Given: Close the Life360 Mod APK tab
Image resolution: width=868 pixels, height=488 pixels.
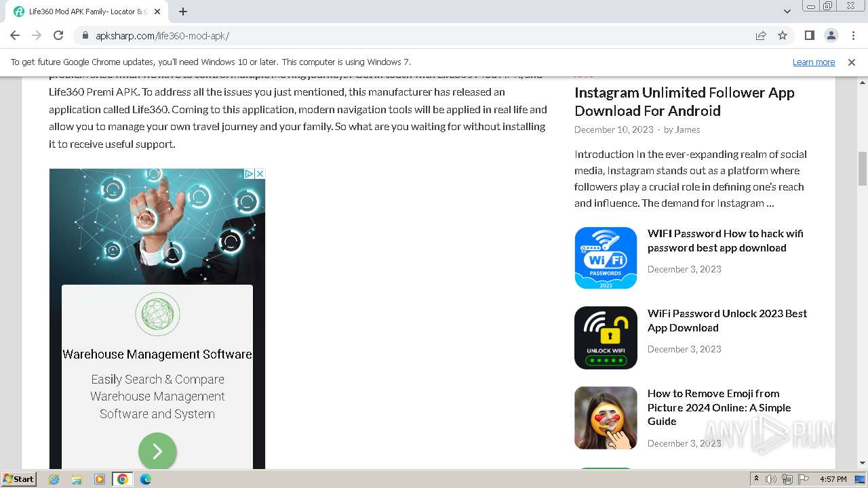Looking at the screenshot, I should [x=157, y=12].
